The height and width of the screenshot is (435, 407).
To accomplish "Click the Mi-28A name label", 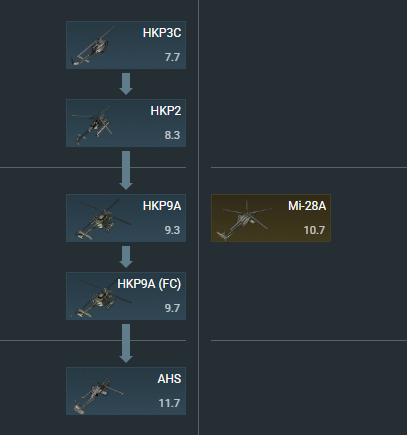I will [x=307, y=206].
